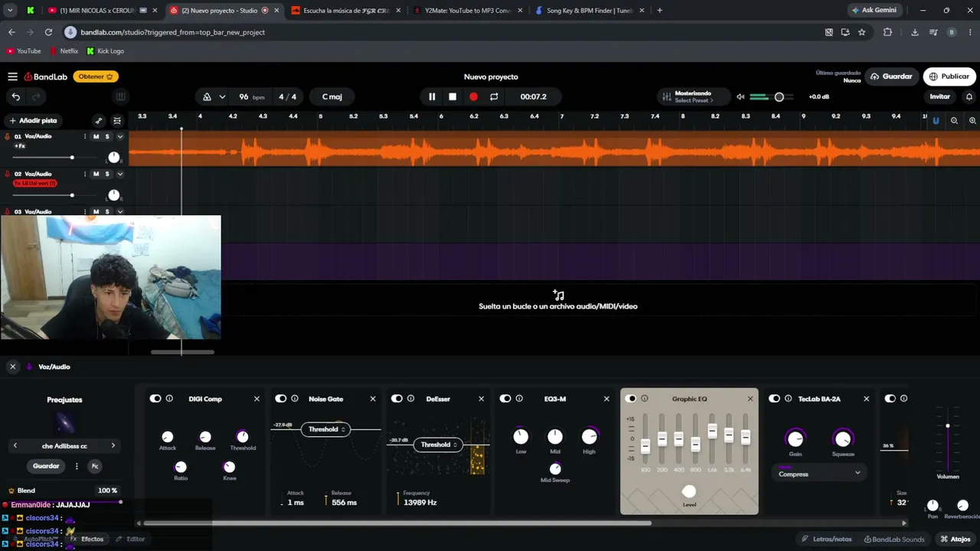
Task: Undo the last action
Action: coord(16,97)
